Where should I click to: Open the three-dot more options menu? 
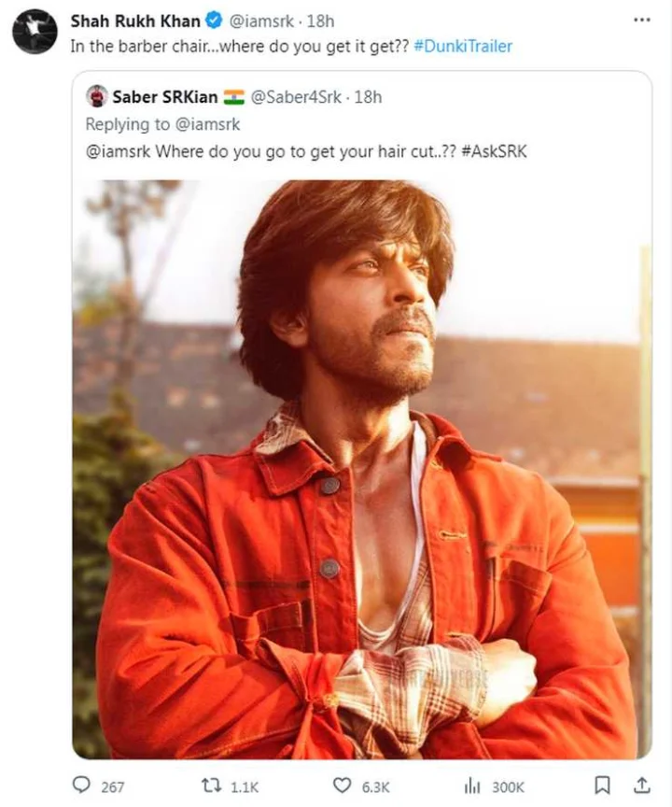click(641, 20)
